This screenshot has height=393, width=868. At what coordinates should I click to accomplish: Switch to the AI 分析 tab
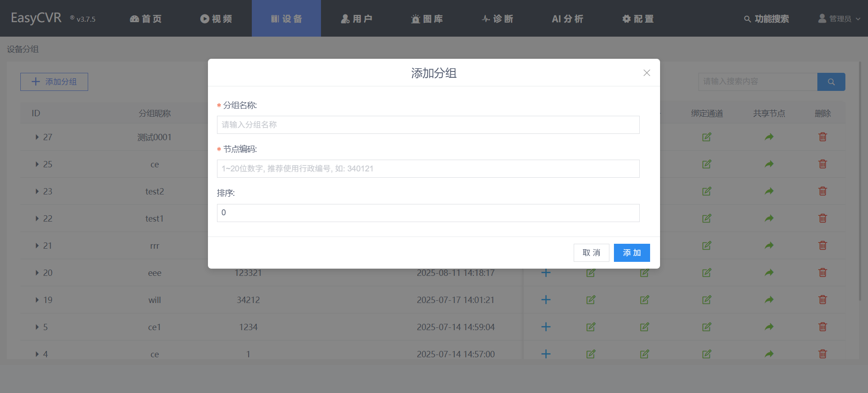[x=567, y=19]
